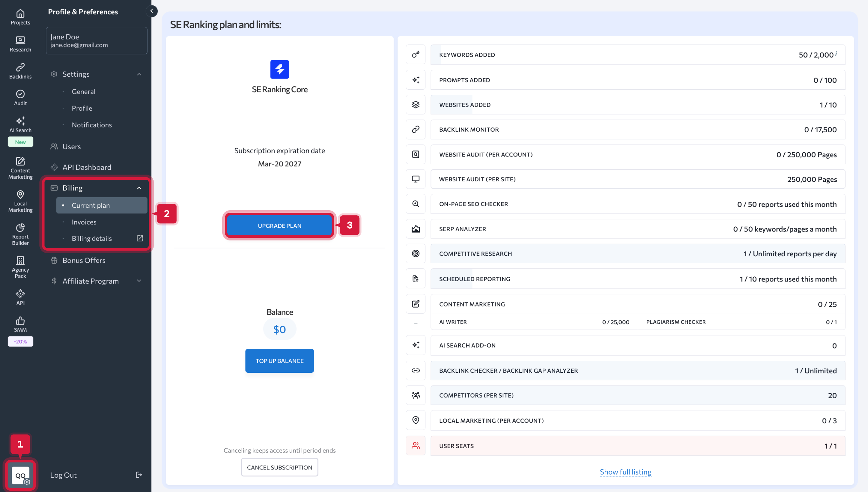Open AI Search sparkle icon
The height and width of the screenshot is (492, 868).
20,121
